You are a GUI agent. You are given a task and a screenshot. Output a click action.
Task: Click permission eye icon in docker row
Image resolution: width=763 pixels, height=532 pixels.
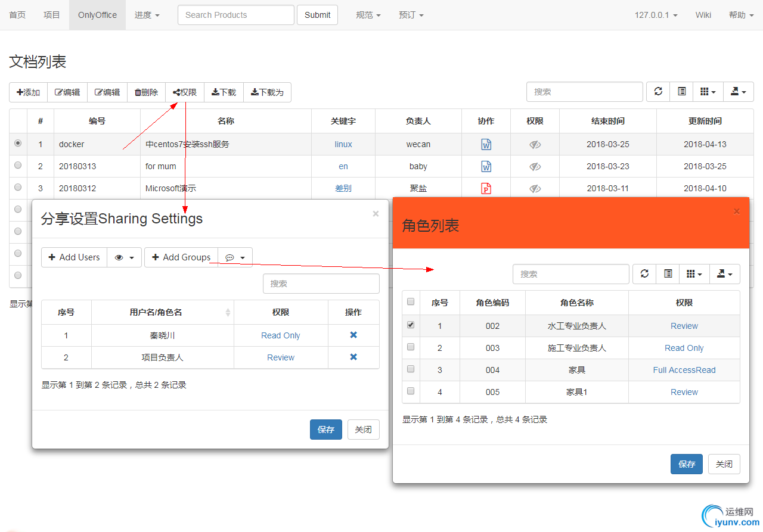[535, 144]
